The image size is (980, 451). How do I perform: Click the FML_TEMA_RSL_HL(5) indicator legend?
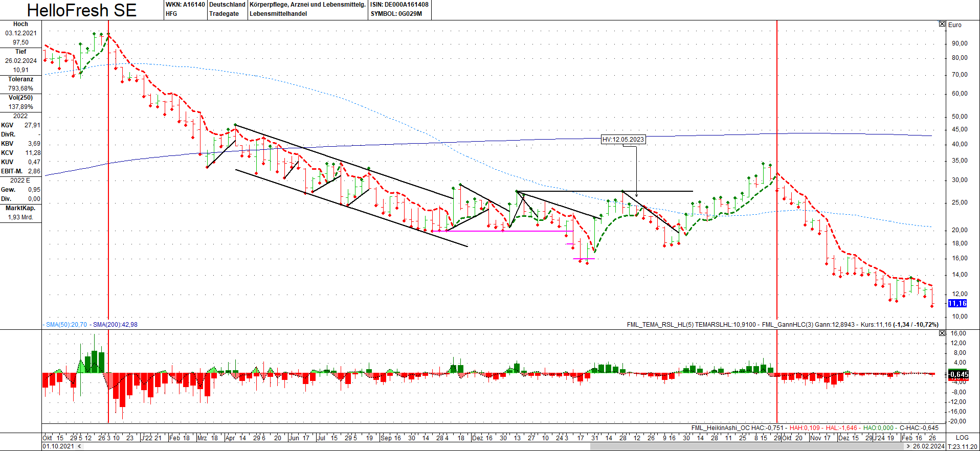point(692,325)
